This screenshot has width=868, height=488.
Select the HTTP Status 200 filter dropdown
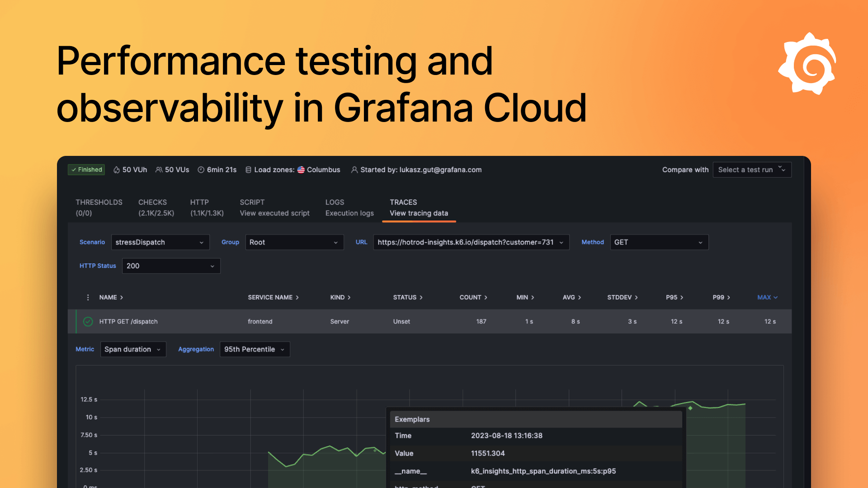pyautogui.click(x=170, y=266)
